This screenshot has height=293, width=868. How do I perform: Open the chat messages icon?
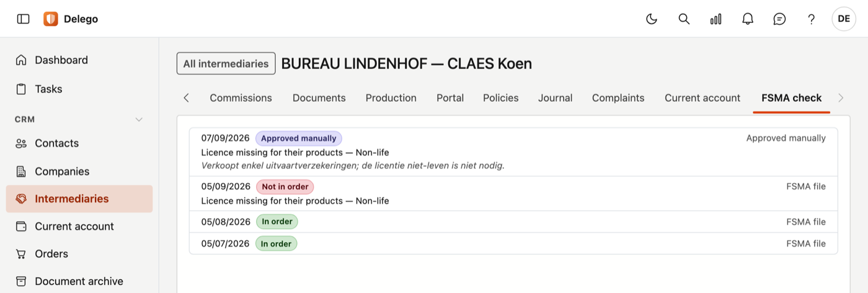coord(779,19)
